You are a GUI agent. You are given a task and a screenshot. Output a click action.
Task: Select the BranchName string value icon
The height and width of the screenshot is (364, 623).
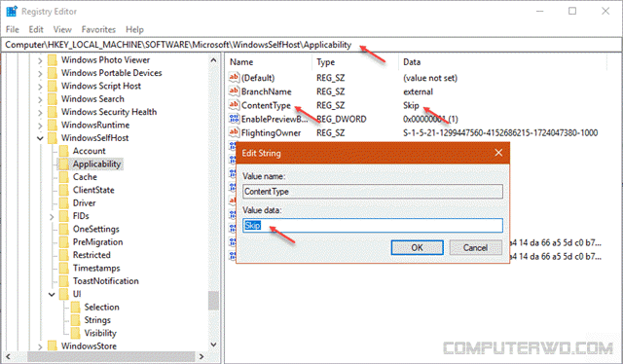(234, 91)
